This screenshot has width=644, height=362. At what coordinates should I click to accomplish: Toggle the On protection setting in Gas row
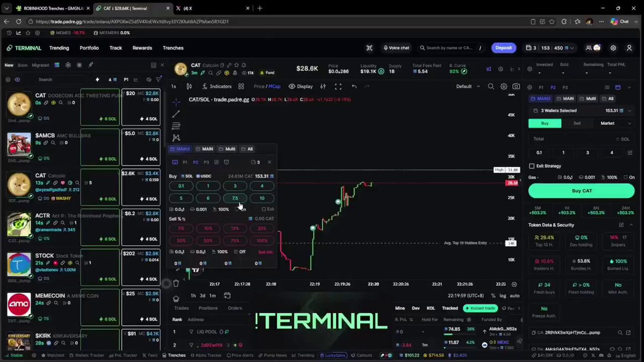pyautogui.click(x=628, y=177)
